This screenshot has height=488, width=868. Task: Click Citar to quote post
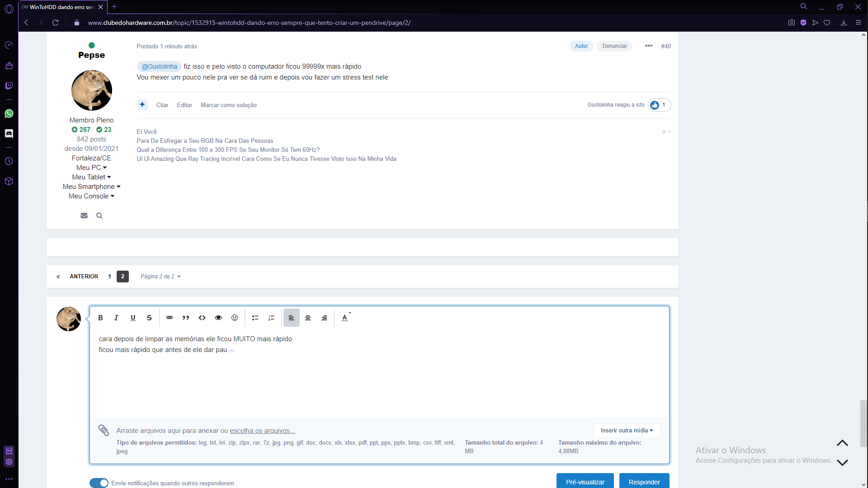[162, 105]
